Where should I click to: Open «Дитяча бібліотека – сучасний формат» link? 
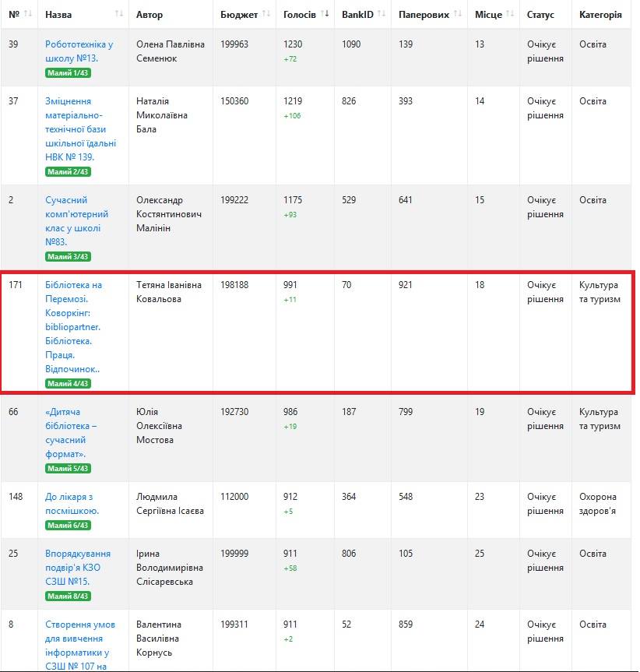pos(71,432)
